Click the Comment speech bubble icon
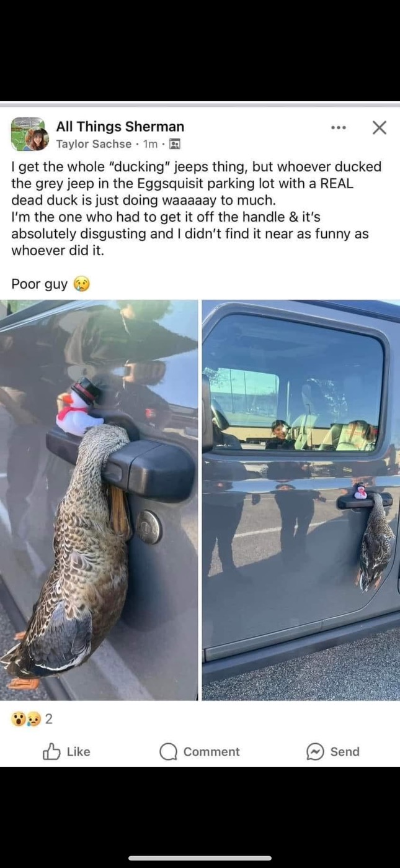This screenshot has height=868, width=400. [168, 752]
